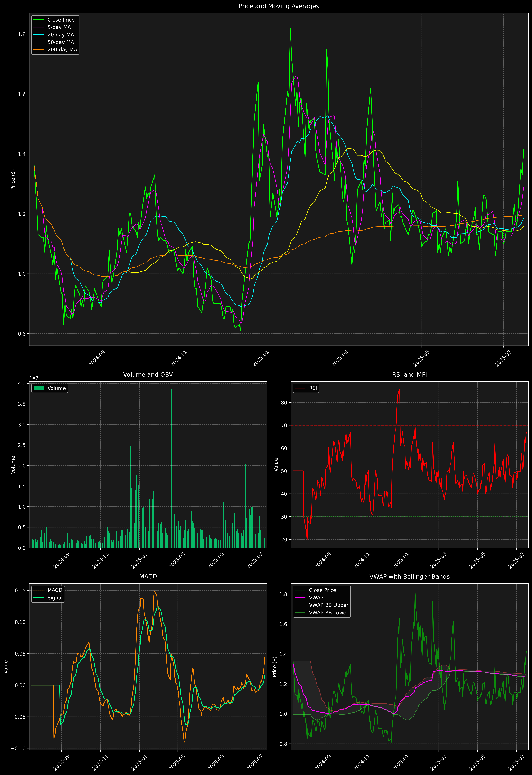The image size is (532, 775).
Task: Click the "MACD" chart title
Action: pyautogui.click(x=148, y=577)
